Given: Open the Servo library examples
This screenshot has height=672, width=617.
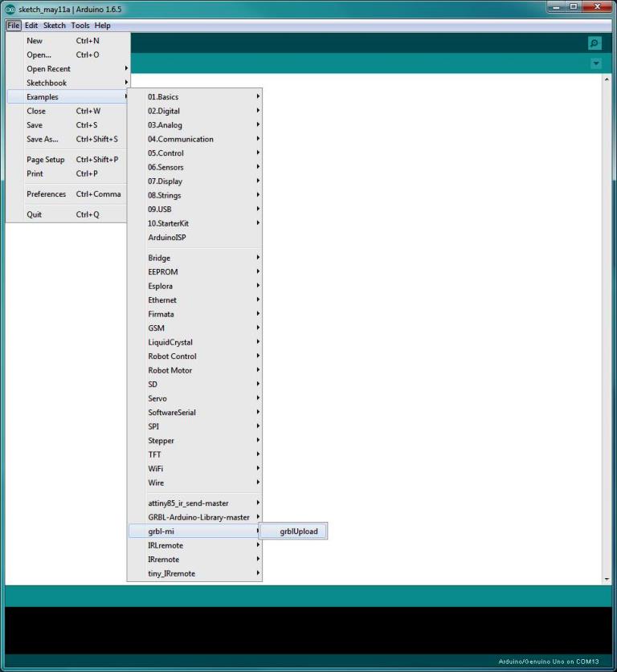Looking at the screenshot, I should pos(194,398).
